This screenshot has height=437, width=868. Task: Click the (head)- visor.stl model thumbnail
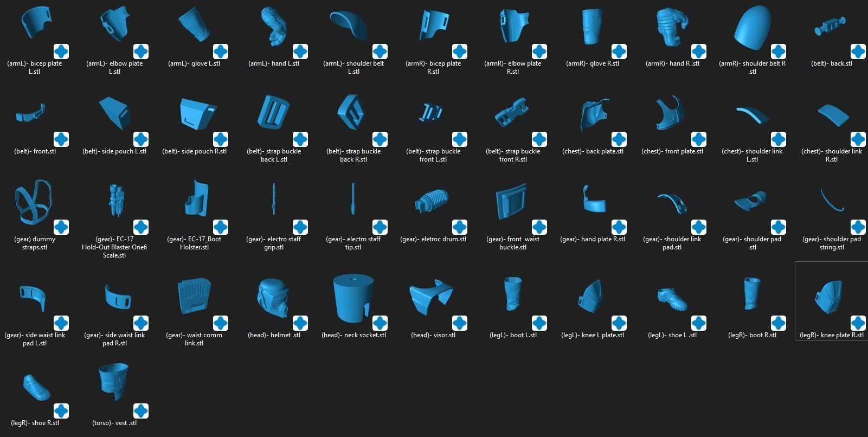[431, 297]
